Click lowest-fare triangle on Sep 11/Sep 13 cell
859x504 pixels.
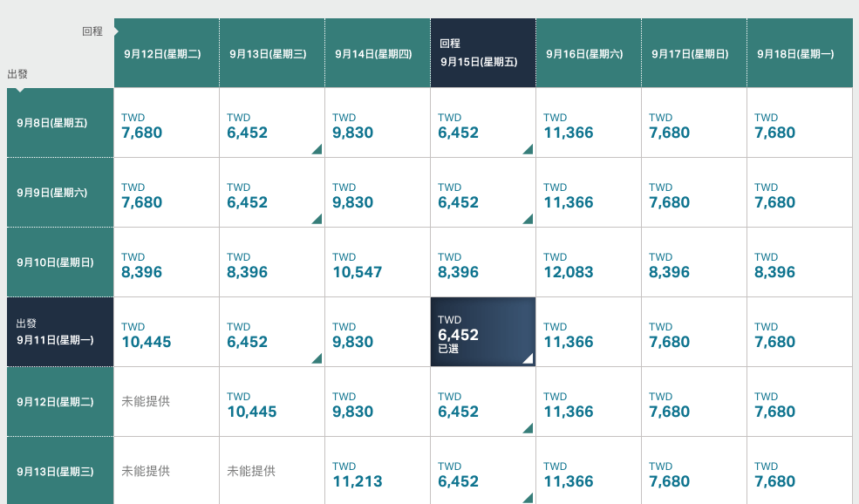[317, 358]
